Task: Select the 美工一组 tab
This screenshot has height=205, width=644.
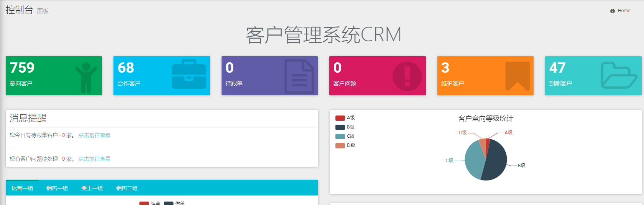Action: point(92,188)
